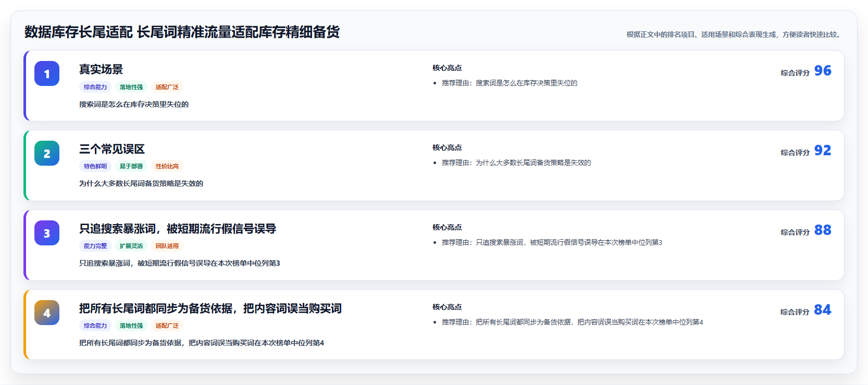The height and width of the screenshot is (385, 868).
Task: Click 推荐理由 bullet in the 三个常见误区 card
Action: [x=516, y=163]
